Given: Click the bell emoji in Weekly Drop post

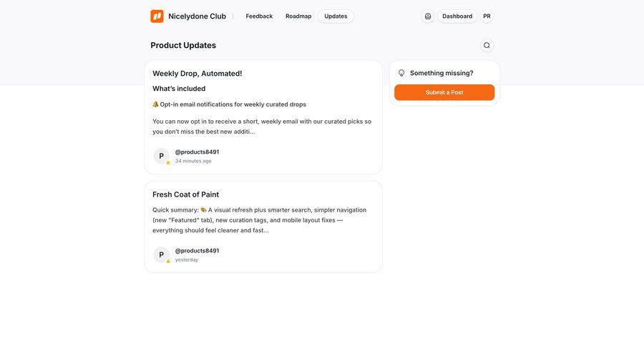Looking at the screenshot, I should tap(155, 104).
